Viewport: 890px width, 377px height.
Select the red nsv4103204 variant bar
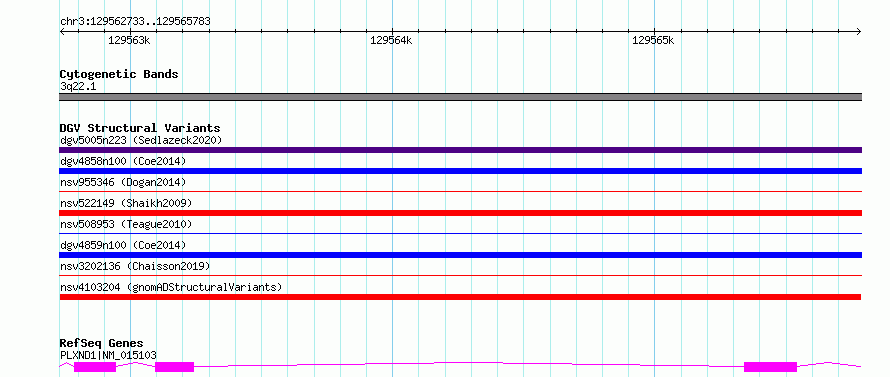460,297
